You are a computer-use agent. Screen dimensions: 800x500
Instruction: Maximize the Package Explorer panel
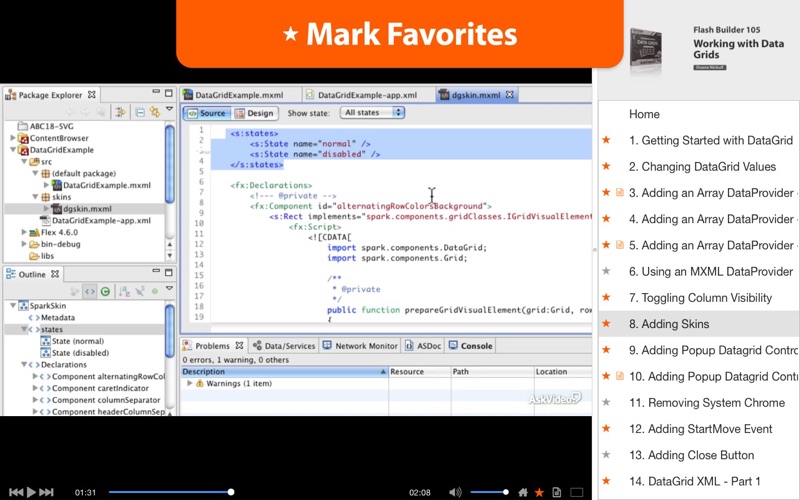click(x=169, y=93)
